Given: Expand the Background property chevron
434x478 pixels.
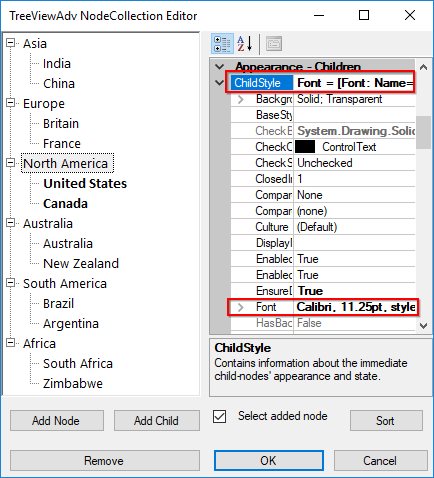Looking at the screenshot, I should point(241,99).
